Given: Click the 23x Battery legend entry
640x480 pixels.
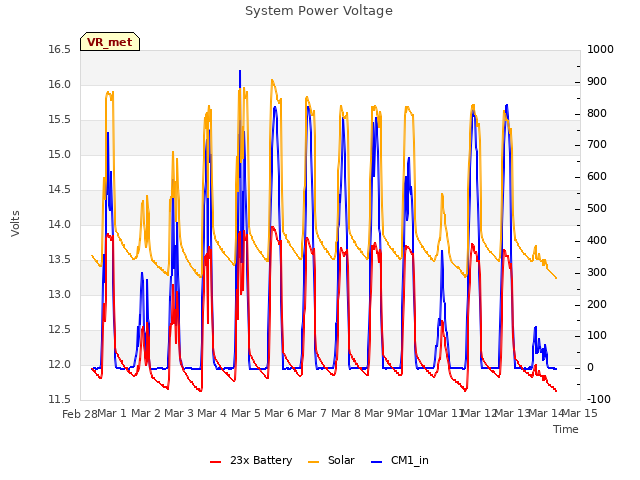Looking at the screenshot, I should click(x=251, y=460).
